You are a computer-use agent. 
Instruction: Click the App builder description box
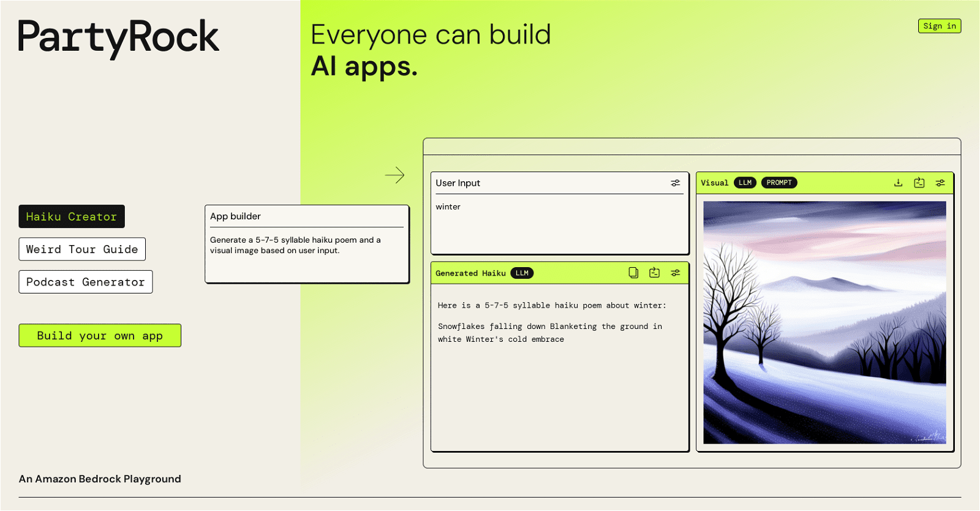(307, 244)
